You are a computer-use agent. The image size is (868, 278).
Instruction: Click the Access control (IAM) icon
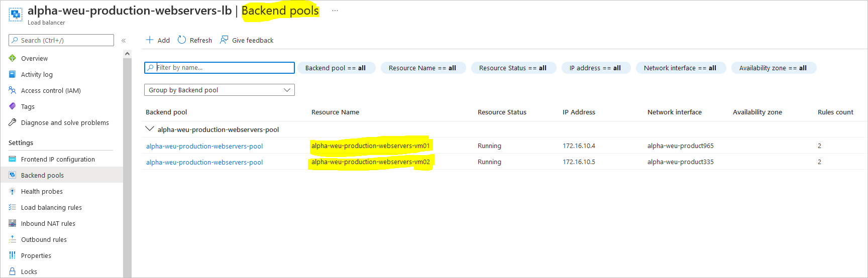pyautogui.click(x=13, y=90)
